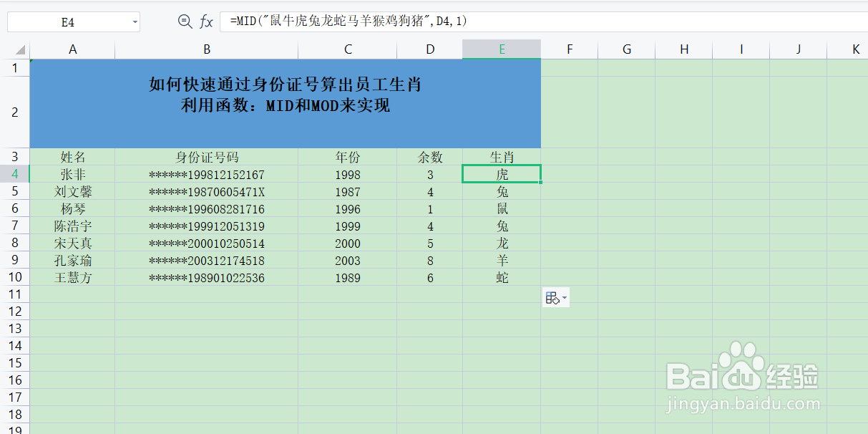Click ID cell ending 200312174518
This screenshot has width=868, height=434.
(207, 260)
